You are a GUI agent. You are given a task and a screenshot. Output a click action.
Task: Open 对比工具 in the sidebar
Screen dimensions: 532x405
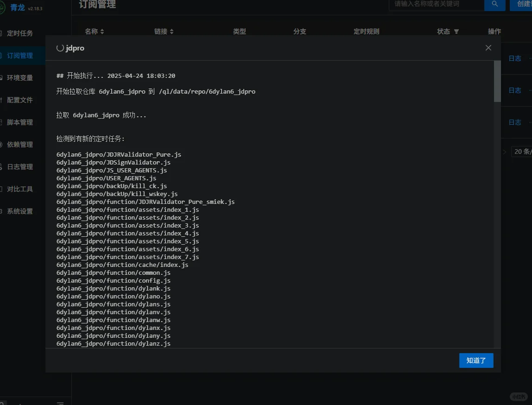[x=19, y=189]
